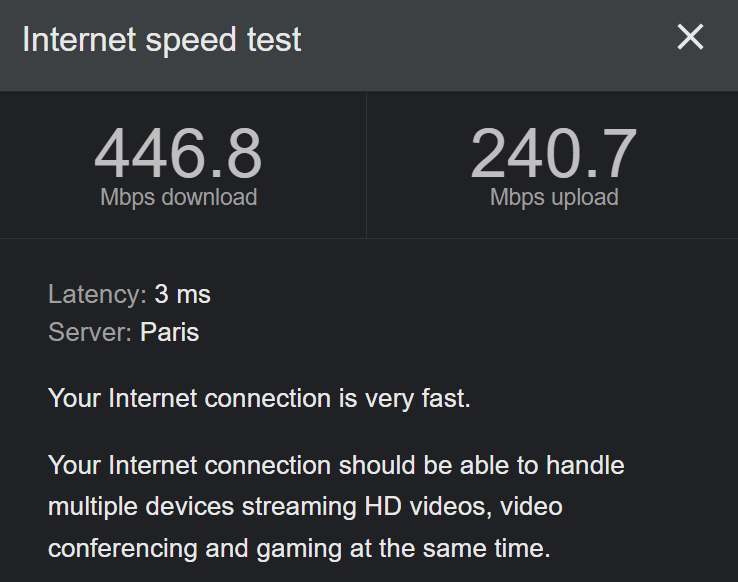Image resolution: width=738 pixels, height=582 pixels.
Task: Click the word 'Internet' in the second paragraph's first line
Action: coord(153,466)
